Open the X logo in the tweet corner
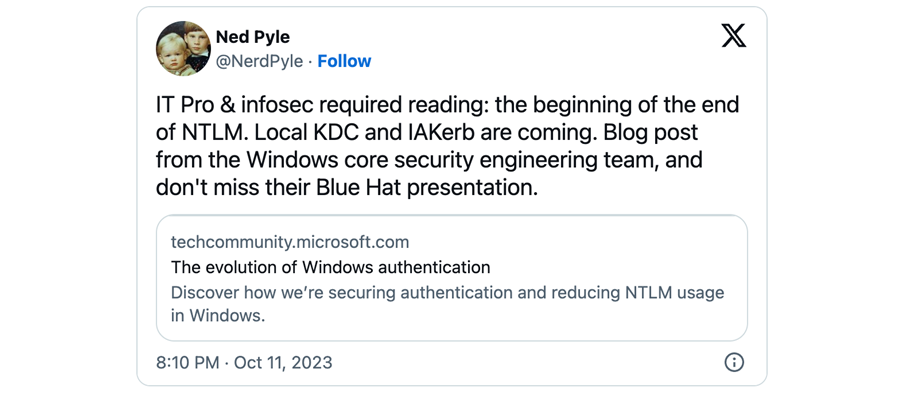Viewport: 900px width, 393px height. point(734,36)
